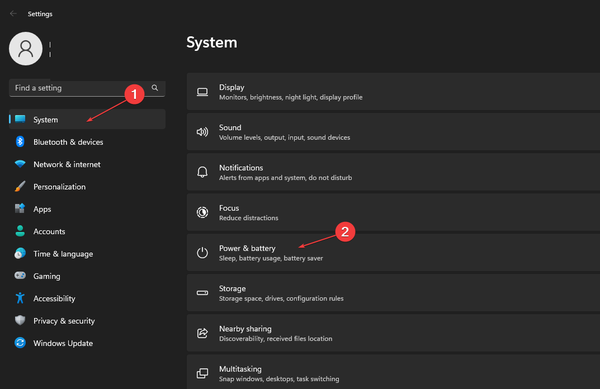600x389 pixels.
Task: Focus the Find a setting field
Action: coord(87,88)
